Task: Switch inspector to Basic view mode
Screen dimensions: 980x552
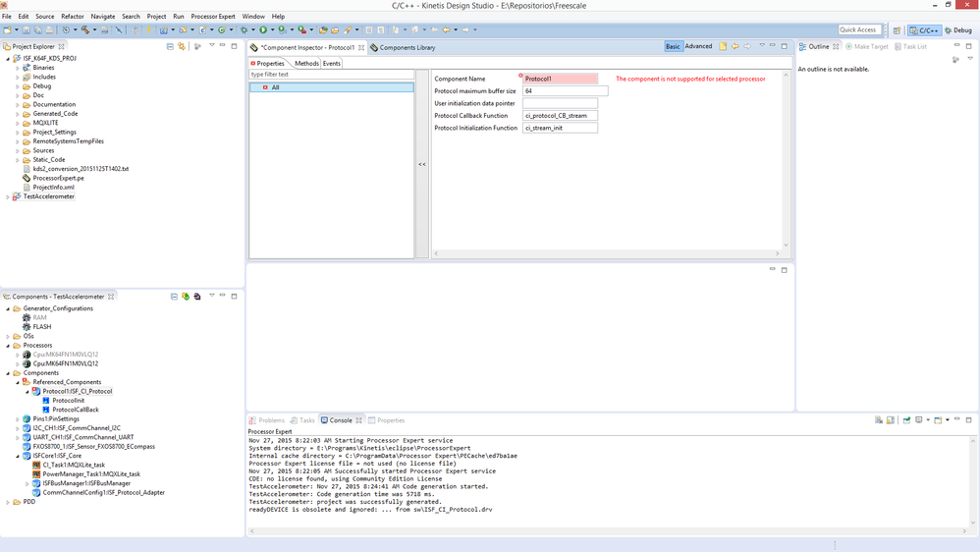Action: 673,46
